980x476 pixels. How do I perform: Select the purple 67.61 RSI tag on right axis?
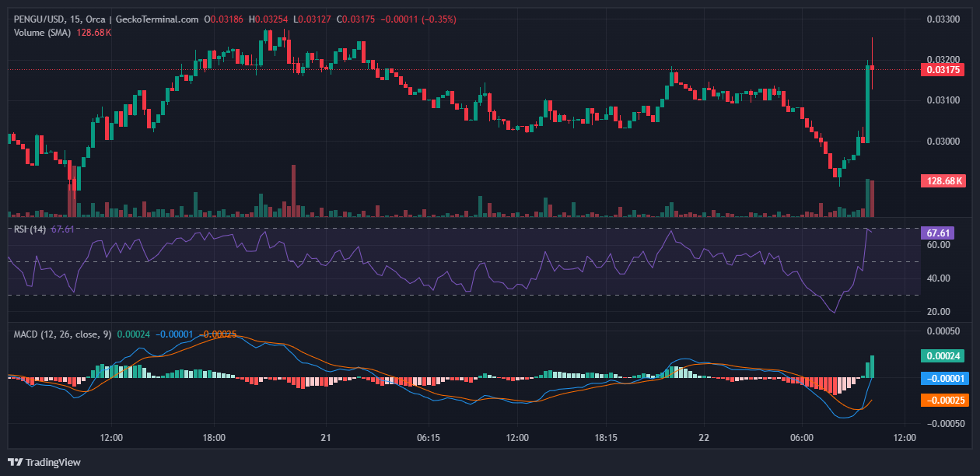936,233
